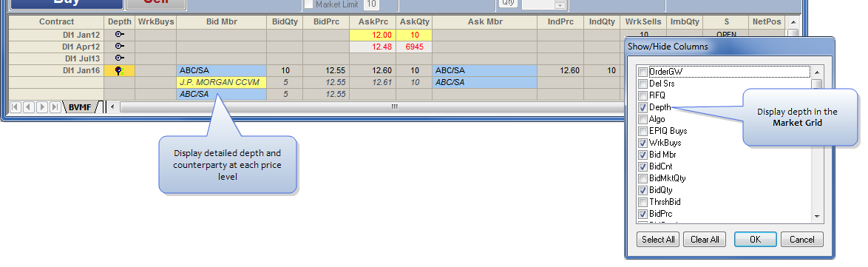
Task: Click Select All in Show/Hide Columns
Action: [x=658, y=240]
